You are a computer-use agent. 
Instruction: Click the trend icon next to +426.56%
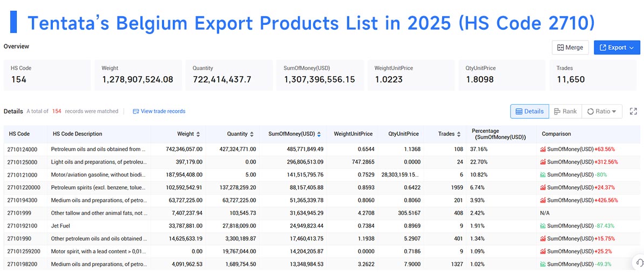543,200
